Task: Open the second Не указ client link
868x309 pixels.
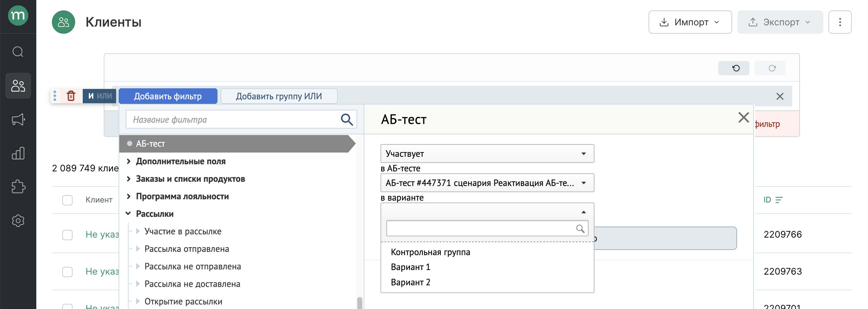Action: (102, 272)
